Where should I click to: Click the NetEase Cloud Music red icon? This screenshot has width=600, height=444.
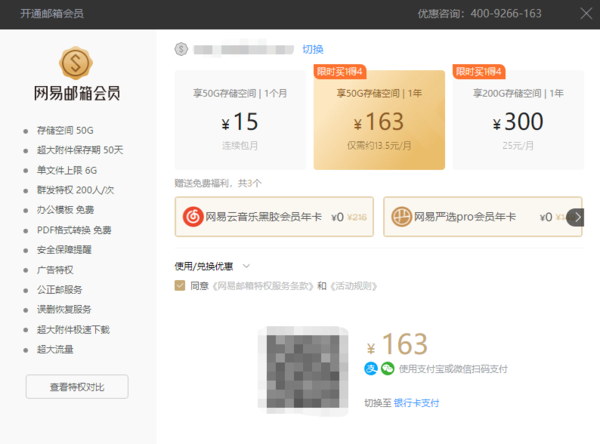point(192,216)
